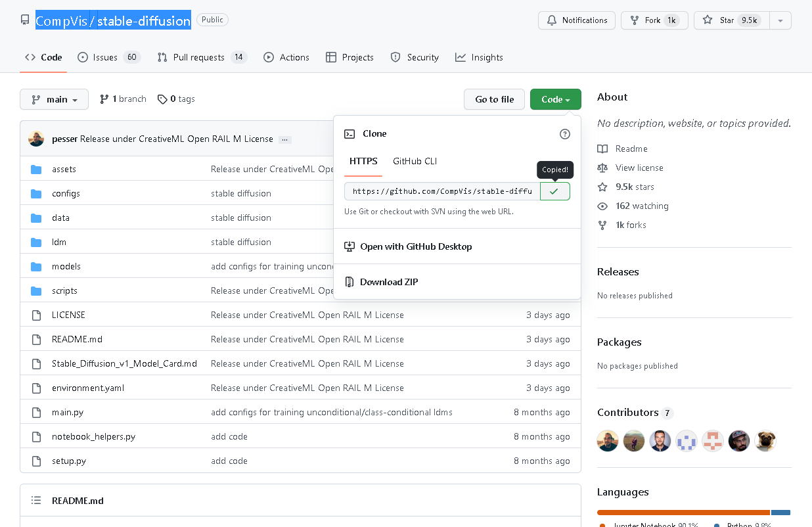Click the eye icon beside 162 watching

coord(602,206)
